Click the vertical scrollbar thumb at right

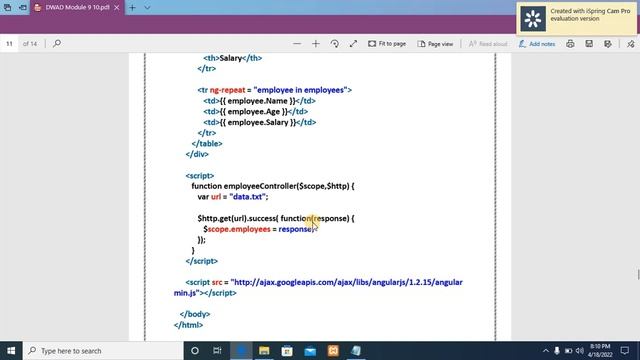[x=638, y=274]
